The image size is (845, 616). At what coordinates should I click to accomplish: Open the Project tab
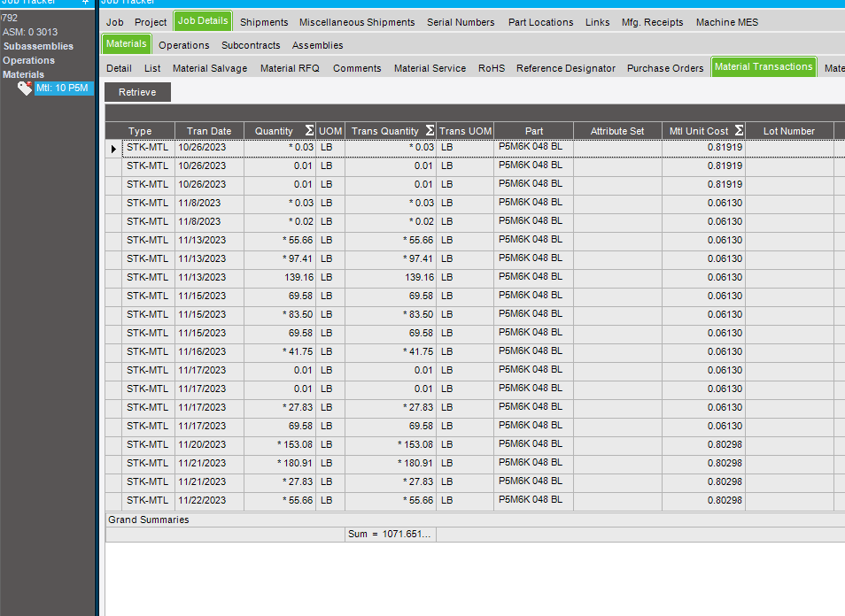(151, 22)
